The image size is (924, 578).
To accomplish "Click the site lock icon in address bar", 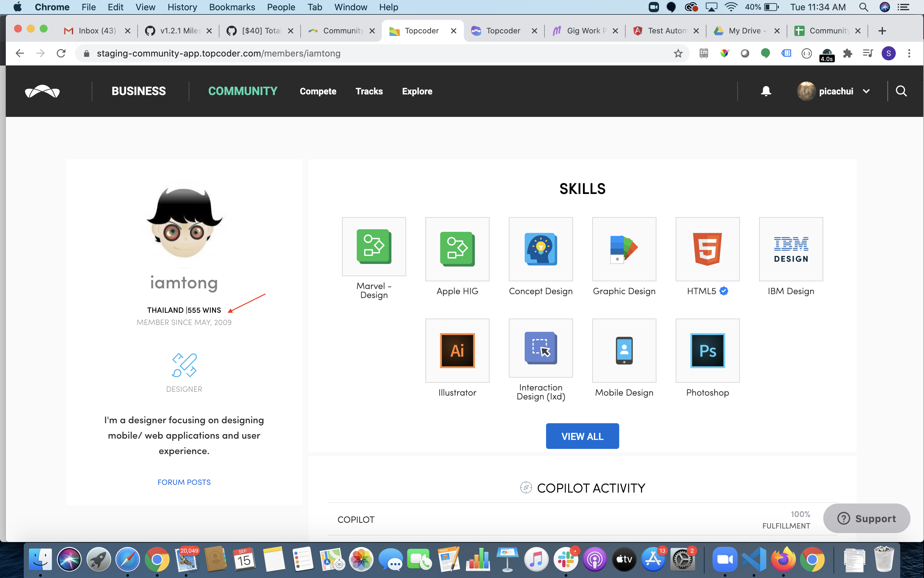I will [86, 53].
